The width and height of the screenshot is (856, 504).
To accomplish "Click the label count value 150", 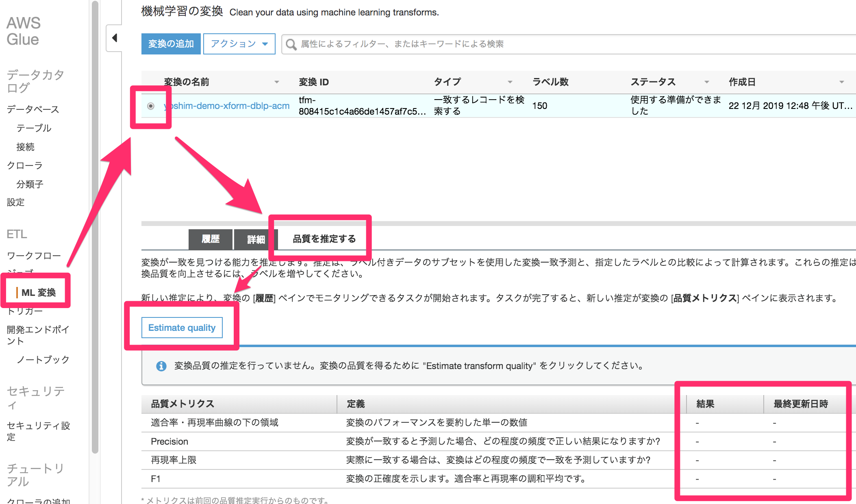I will click(540, 106).
